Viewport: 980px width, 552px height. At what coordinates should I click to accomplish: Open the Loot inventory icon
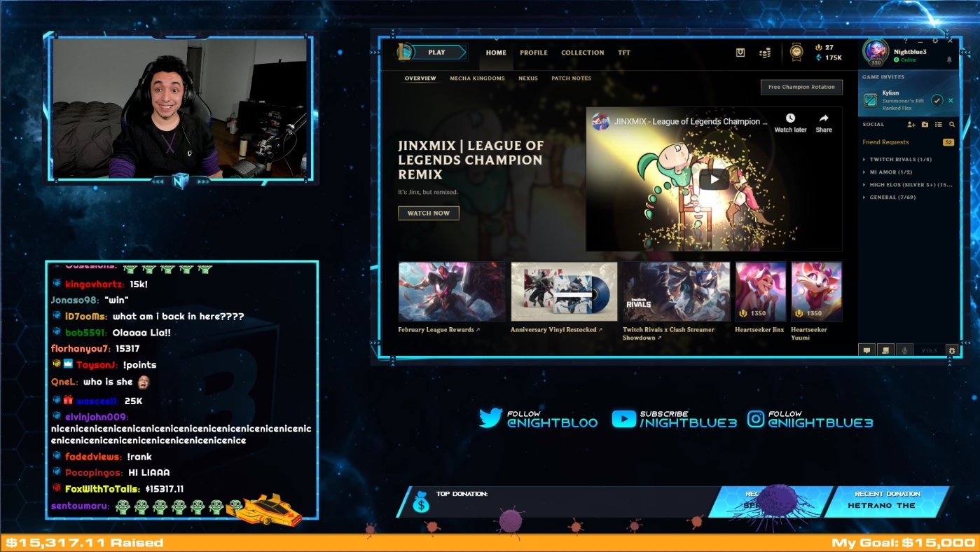point(740,53)
